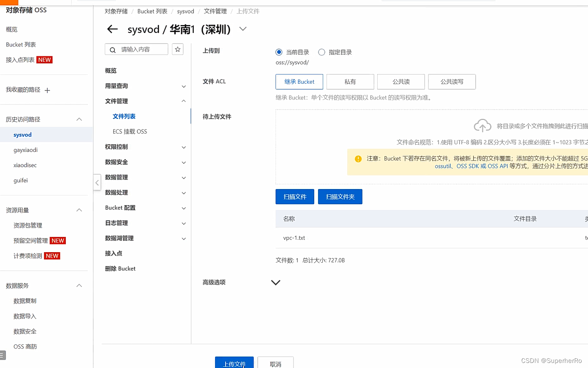Open Bucket 列表 in the sidebar
Image resolution: width=588 pixels, height=368 pixels.
(x=21, y=44)
